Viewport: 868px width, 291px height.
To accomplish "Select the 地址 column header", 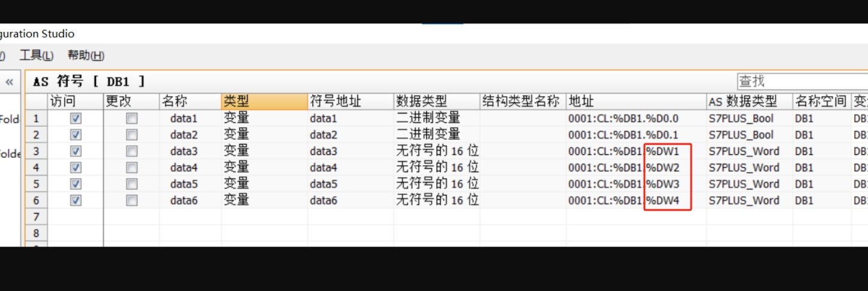I will tap(635, 101).
